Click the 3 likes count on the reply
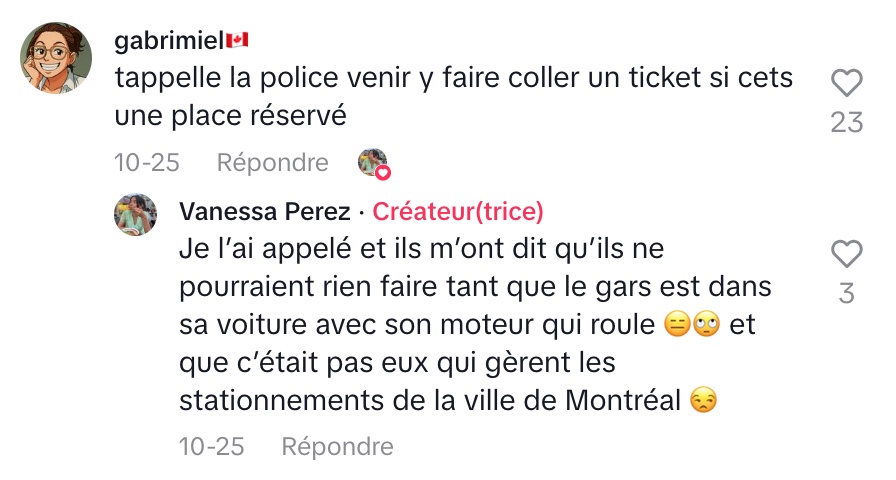 pos(846,292)
